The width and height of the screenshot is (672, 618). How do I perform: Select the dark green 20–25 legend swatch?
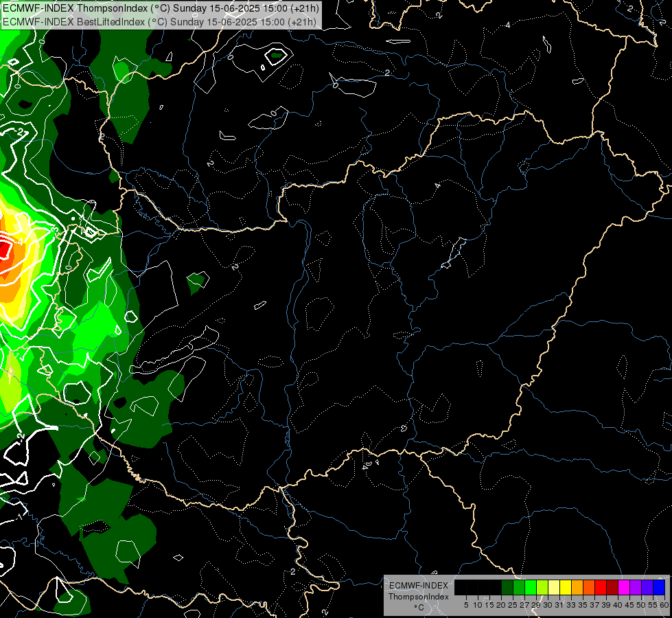point(507,587)
